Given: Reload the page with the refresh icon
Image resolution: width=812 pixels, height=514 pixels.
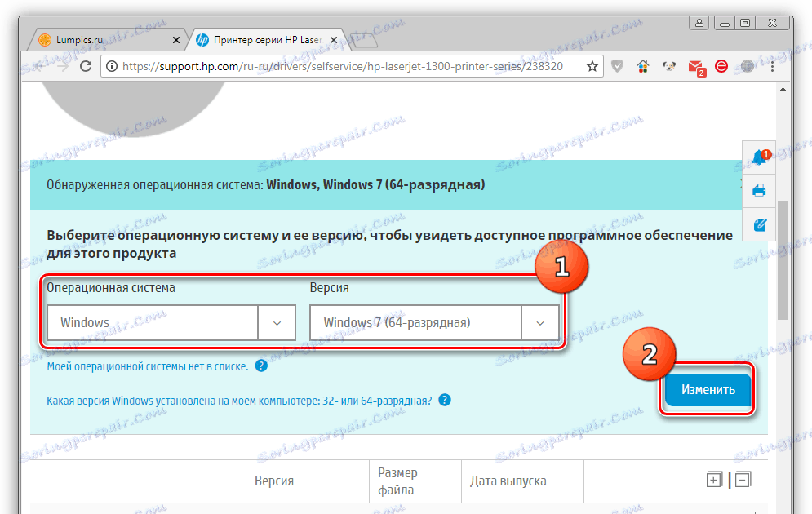Looking at the screenshot, I should coord(86,66).
